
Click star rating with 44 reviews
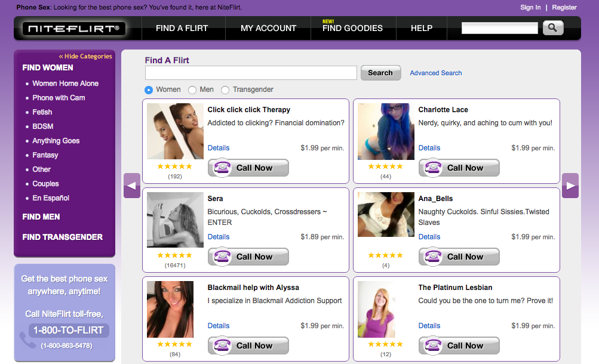click(x=385, y=166)
